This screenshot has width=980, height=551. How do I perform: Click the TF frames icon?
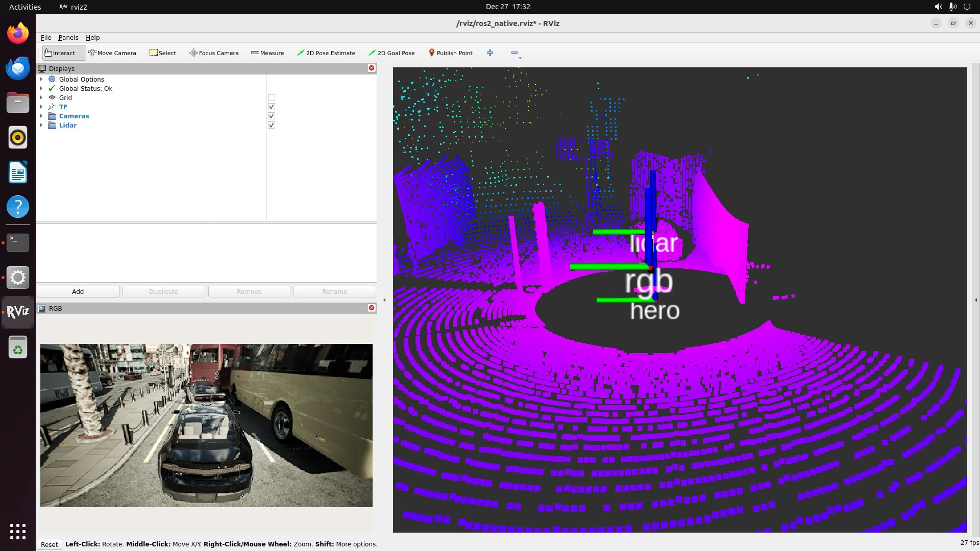(x=52, y=107)
